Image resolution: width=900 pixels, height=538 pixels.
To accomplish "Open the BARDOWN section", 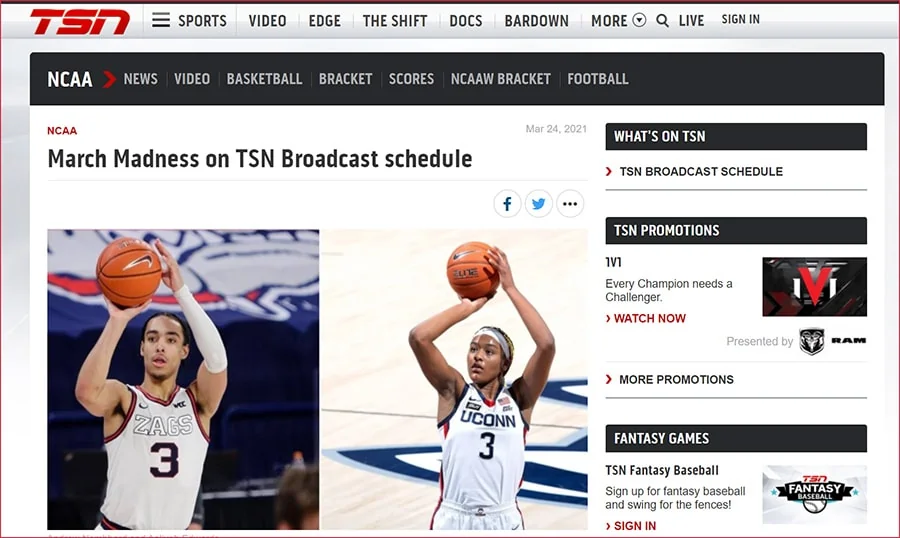I will [537, 21].
